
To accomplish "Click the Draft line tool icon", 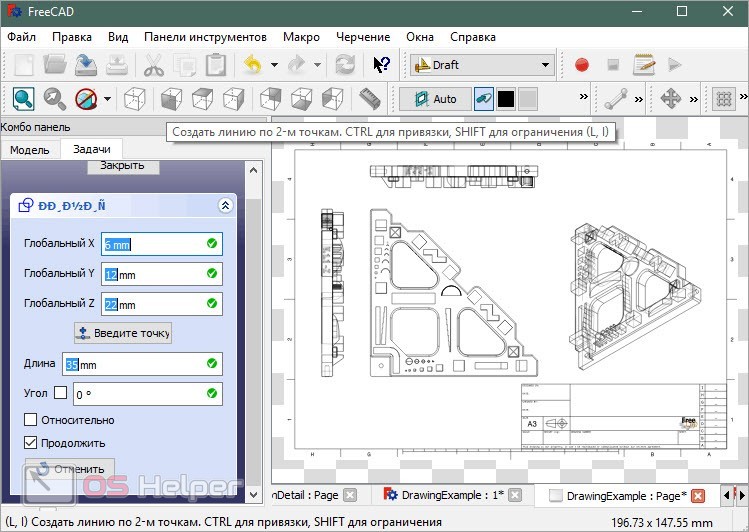I will coord(616,99).
